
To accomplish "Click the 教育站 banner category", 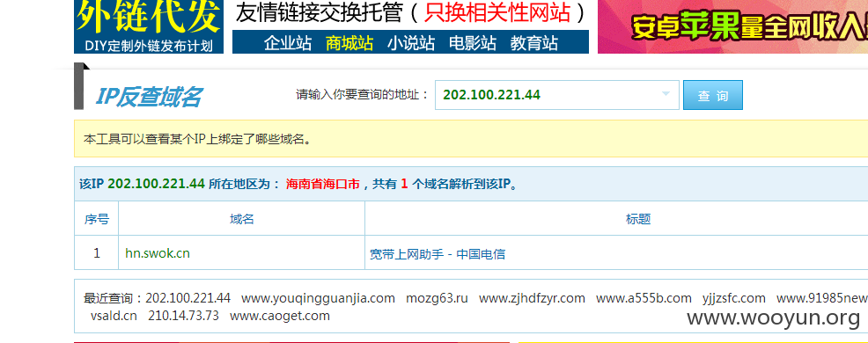I will pos(534,43).
